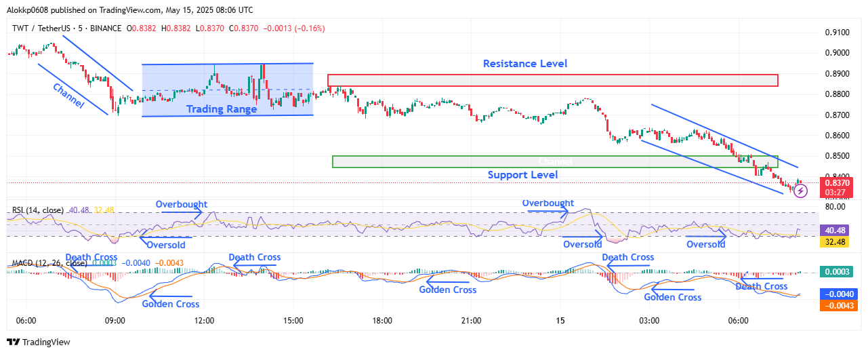Click the 80.00 RSI scale label
Screen dimensions: 868x354
pos(835,206)
